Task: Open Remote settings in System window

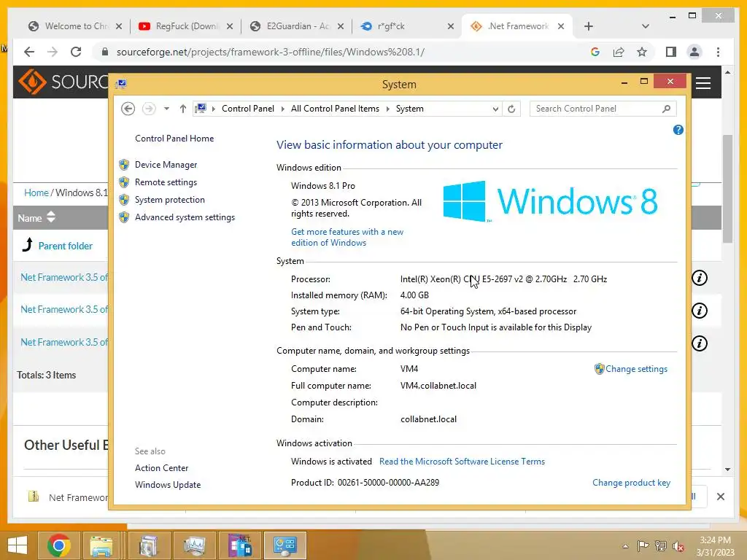Action: tap(166, 182)
